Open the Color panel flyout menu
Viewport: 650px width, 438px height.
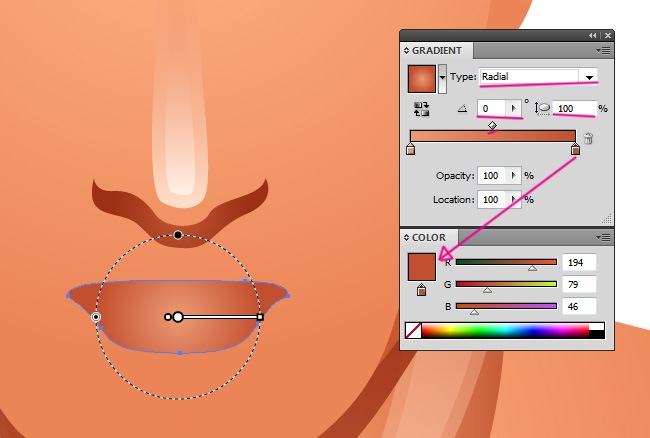(604, 237)
